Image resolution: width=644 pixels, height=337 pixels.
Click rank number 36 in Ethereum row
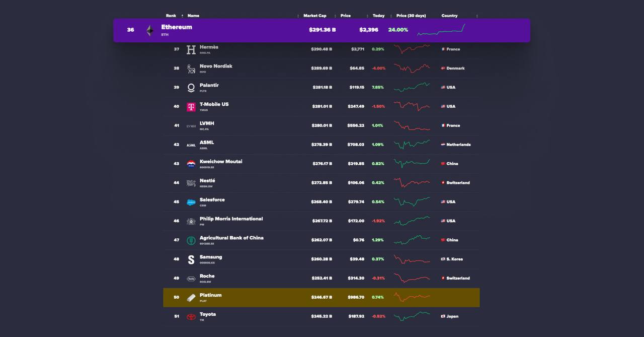tap(130, 30)
